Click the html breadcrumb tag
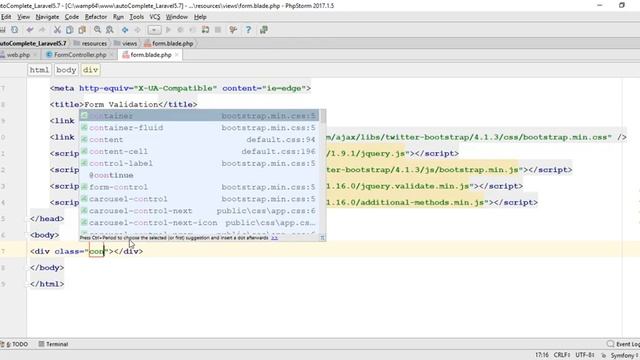The image size is (640, 360). [39, 70]
